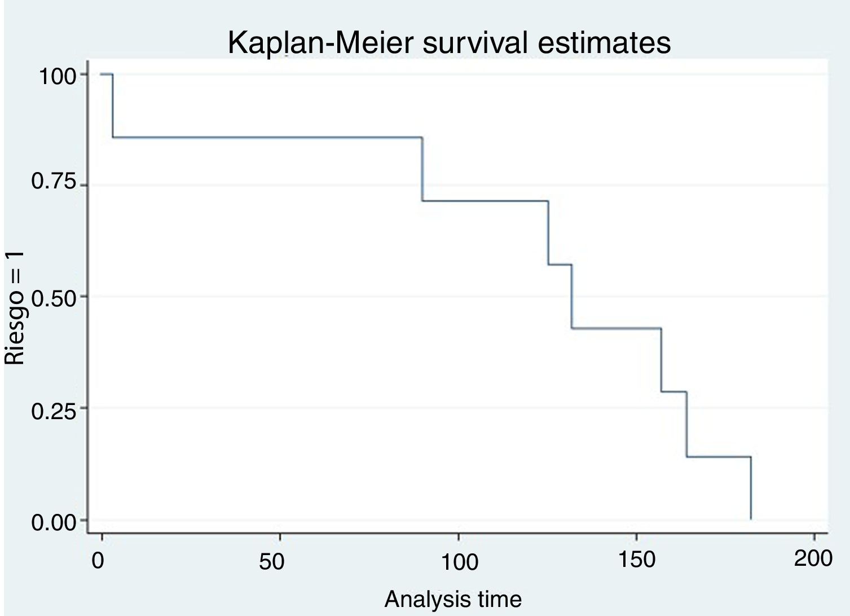
Task: Click the "Kaplan-Meier survival estimates" chart title
Action: pyautogui.click(x=450, y=43)
